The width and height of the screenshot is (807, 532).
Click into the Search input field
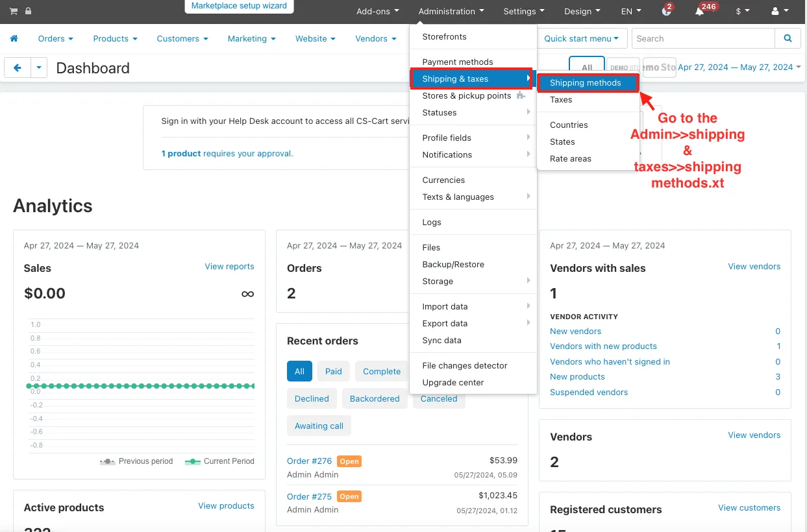coord(703,38)
